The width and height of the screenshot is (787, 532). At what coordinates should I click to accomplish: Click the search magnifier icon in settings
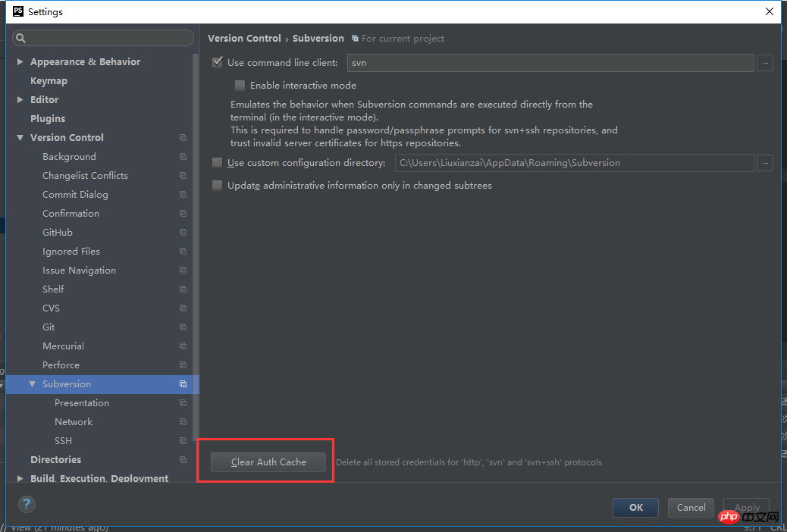point(20,38)
